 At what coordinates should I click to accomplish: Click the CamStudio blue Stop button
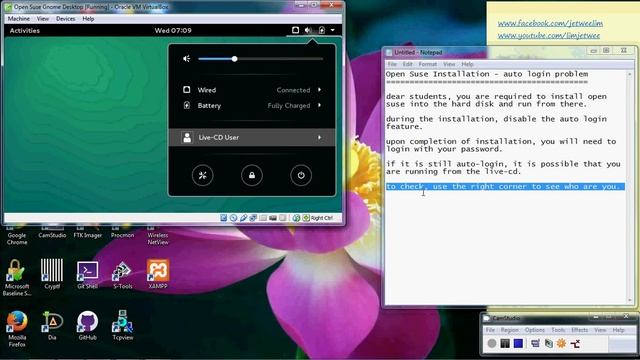point(518,344)
